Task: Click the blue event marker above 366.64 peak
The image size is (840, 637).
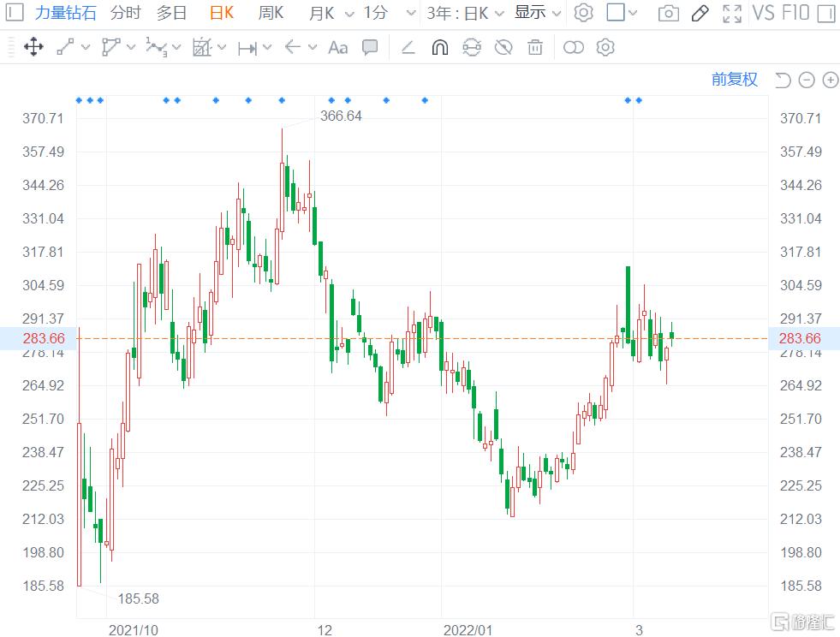Action: [282, 100]
